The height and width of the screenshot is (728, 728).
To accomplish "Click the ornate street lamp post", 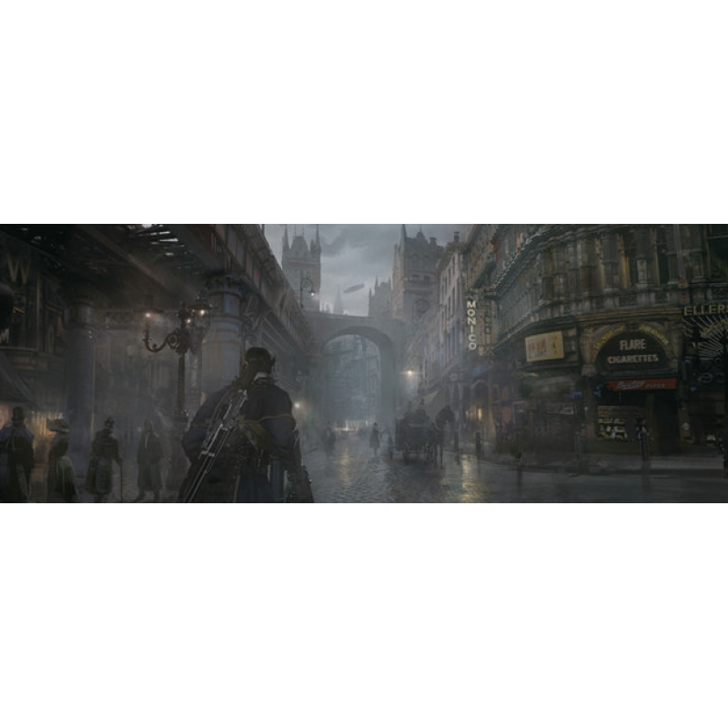I will (179, 359).
